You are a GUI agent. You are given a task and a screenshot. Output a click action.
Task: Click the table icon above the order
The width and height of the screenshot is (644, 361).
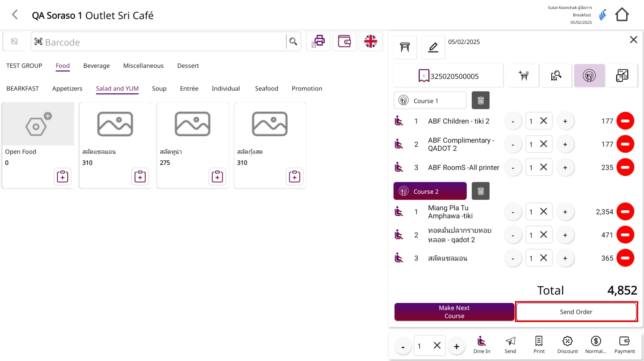[x=405, y=47]
